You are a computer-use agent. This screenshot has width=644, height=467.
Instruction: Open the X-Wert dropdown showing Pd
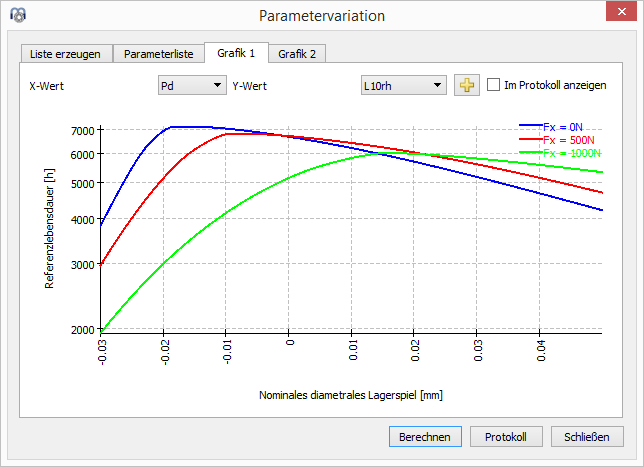(x=192, y=85)
